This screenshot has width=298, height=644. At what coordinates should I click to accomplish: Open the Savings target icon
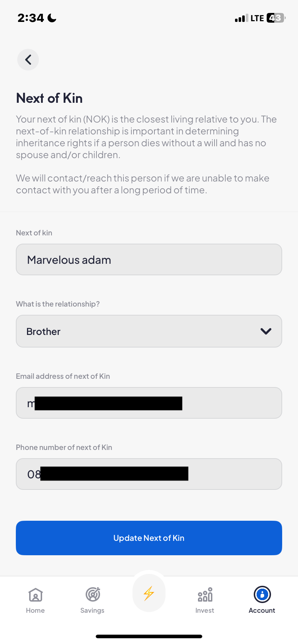pos(92,594)
